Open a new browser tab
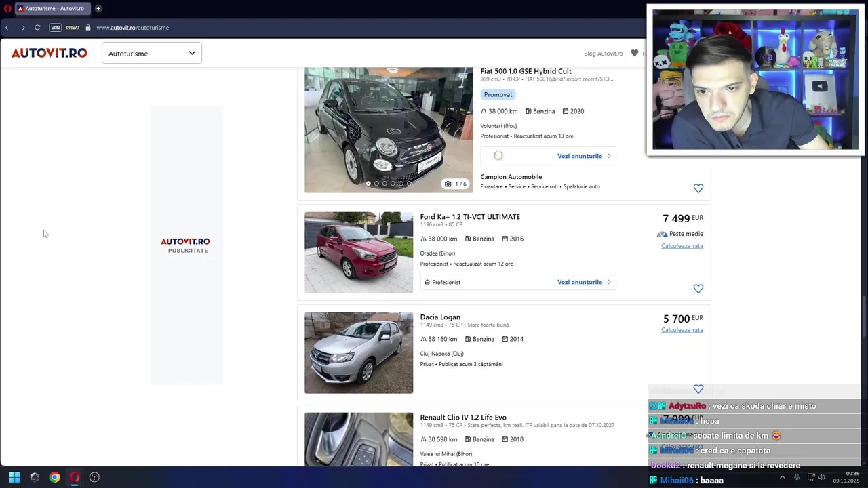 98,9
